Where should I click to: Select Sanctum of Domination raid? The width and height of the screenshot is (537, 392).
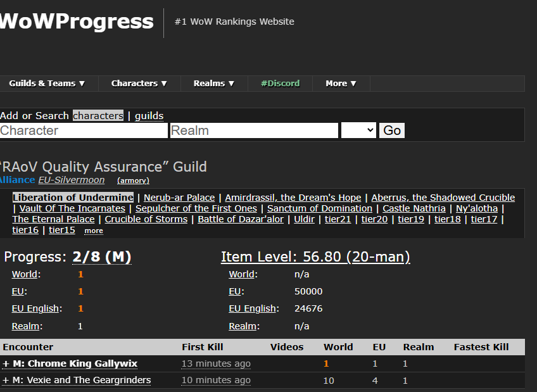(x=320, y=208)
